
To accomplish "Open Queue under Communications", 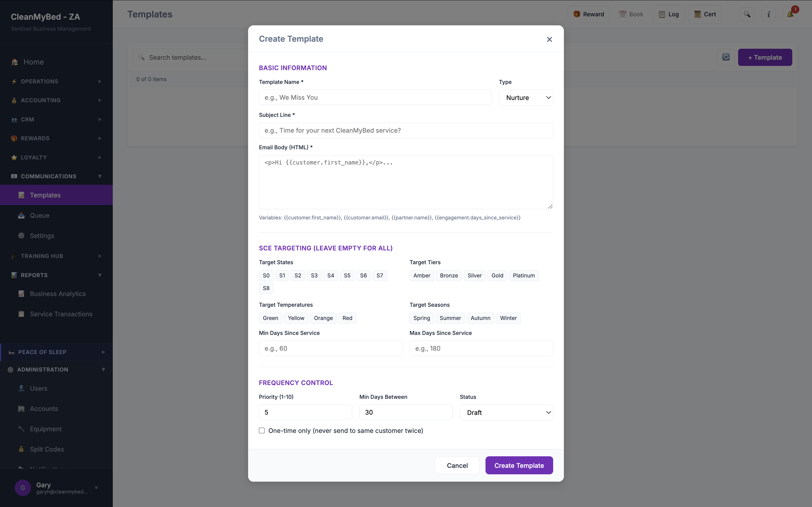I will tap(39, 215).
